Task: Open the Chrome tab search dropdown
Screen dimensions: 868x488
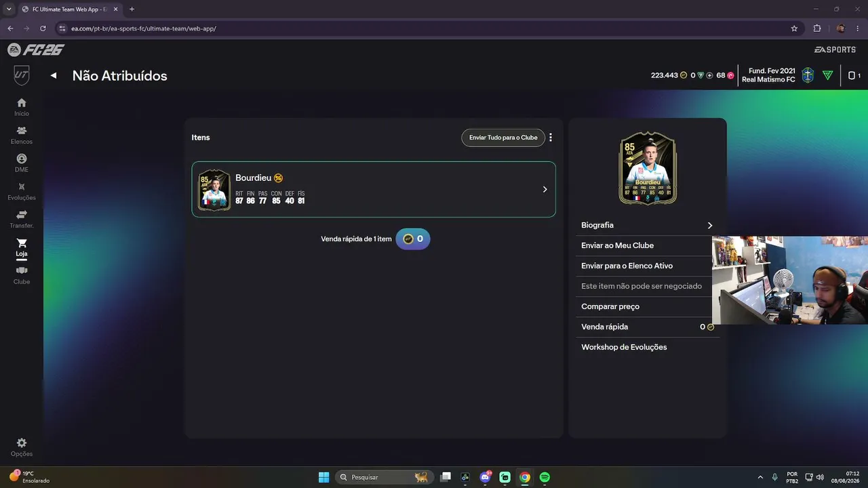Action: click(9, 9)
